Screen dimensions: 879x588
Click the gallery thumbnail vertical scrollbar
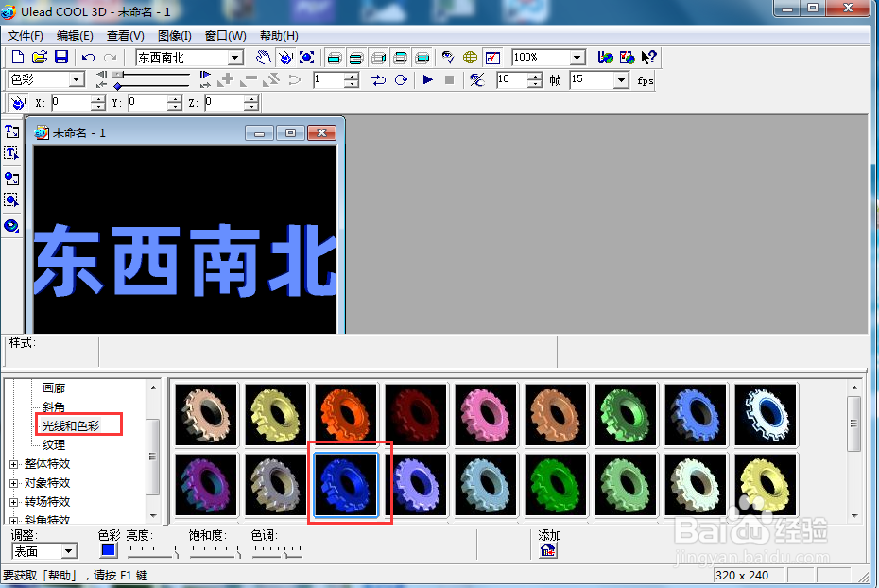pyautogui.click(x=853, y=451)
